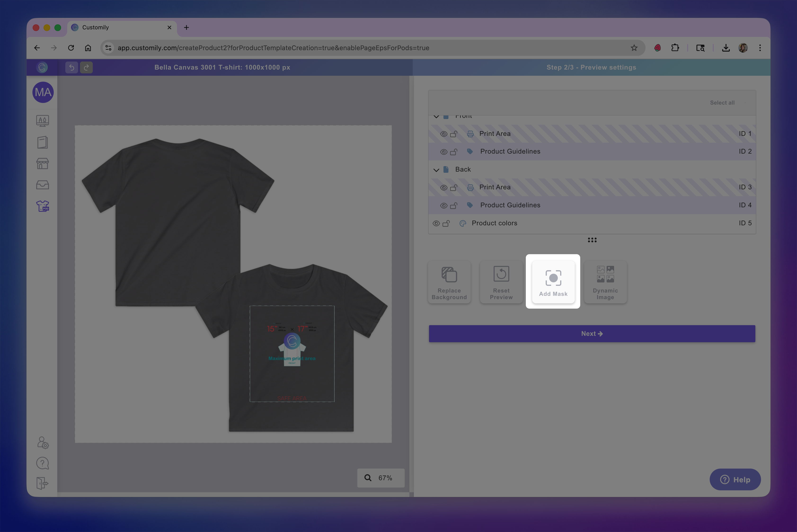This screenshot has height=532, width=797.
Task: Toggle lock on Product Guidelines ID 4
Action: pyautogui.click(x=454, y=206)
